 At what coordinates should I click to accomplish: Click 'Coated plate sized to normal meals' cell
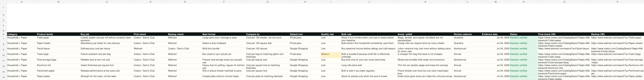224,77
